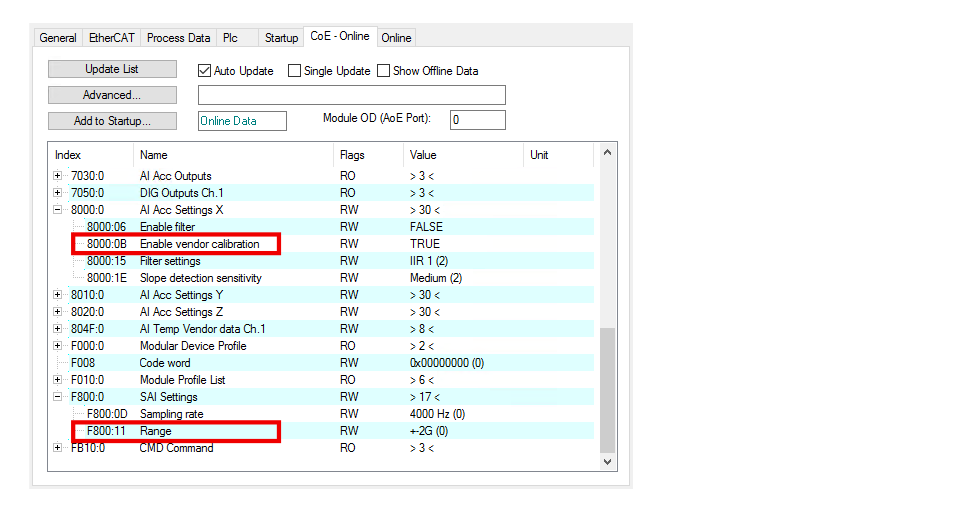Select the 8000:1E Slope detection sensitivity row
Viewport: 965px width, 512px height.
[323, 278]
